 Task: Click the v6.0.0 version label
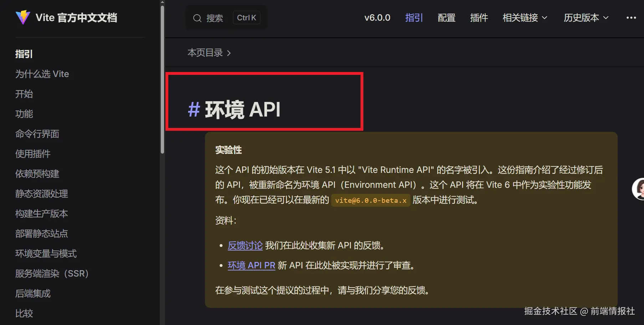pos(377,17)
